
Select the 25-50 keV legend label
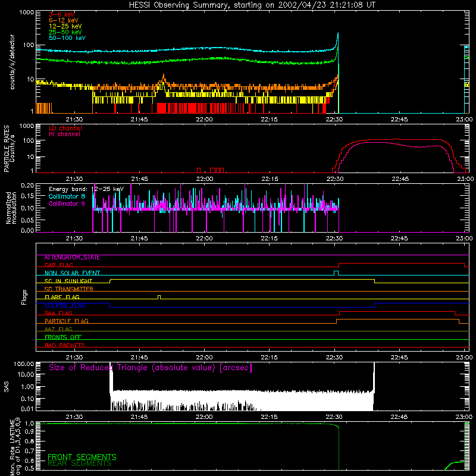pos(65,32)
